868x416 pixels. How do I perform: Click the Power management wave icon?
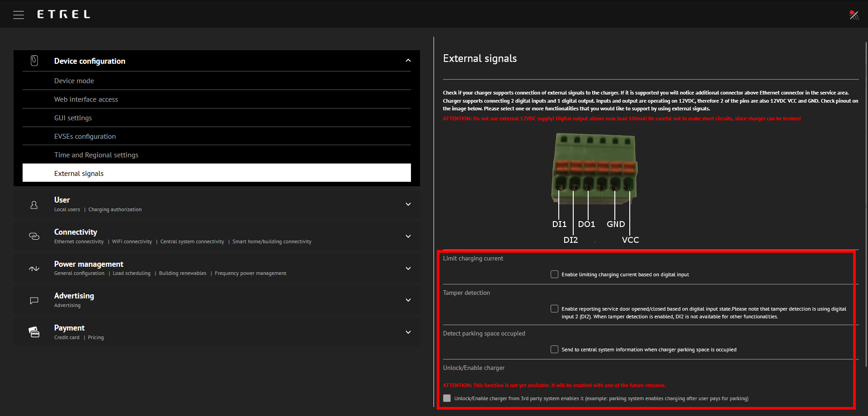(34, 269)
